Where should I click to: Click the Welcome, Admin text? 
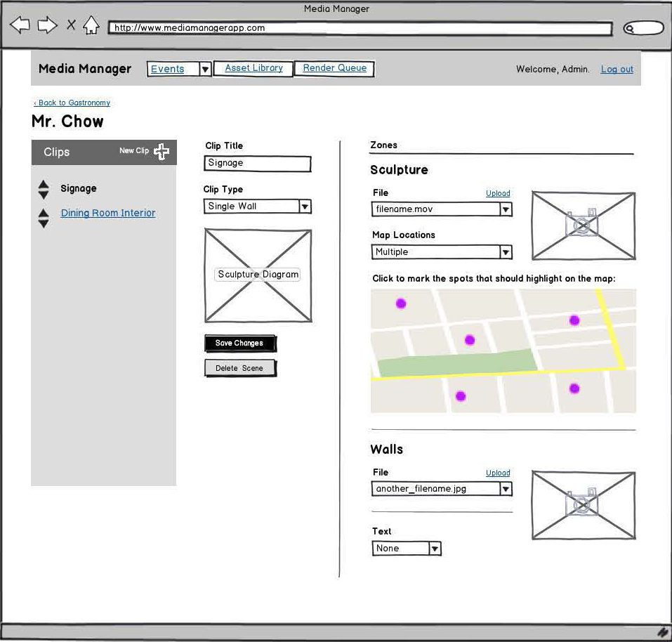coord(553,69)
